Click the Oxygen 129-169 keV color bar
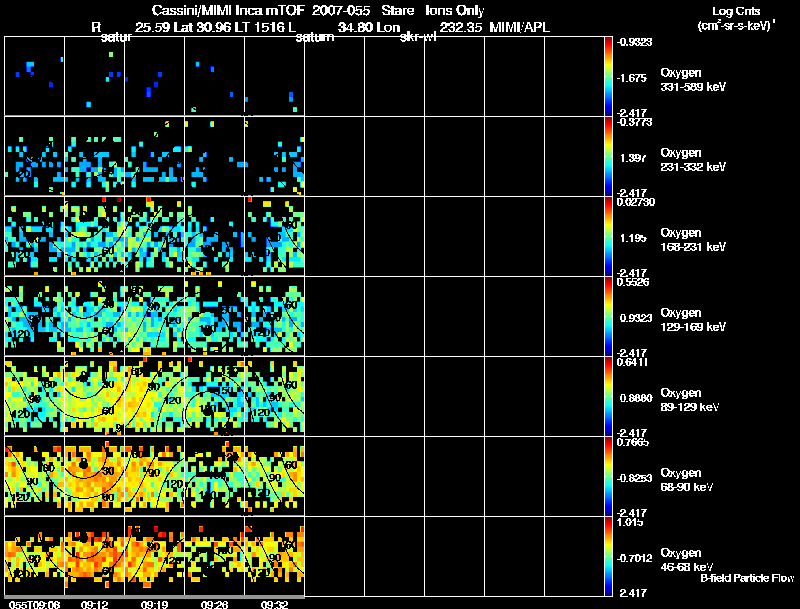The width and height of the screenshot is (800, 609). click(x=610, y=316)
